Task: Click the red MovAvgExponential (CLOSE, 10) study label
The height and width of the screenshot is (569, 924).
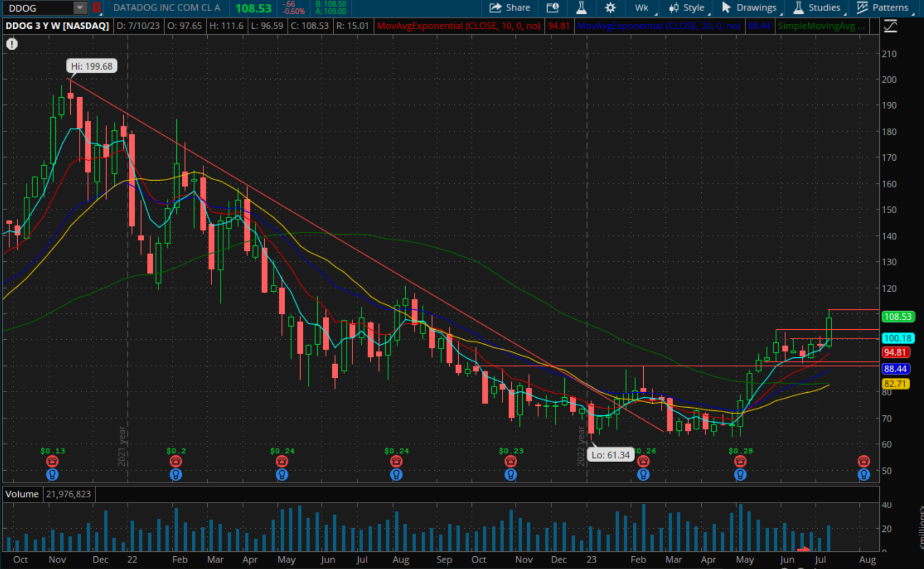Action: [x=459, y=26]
